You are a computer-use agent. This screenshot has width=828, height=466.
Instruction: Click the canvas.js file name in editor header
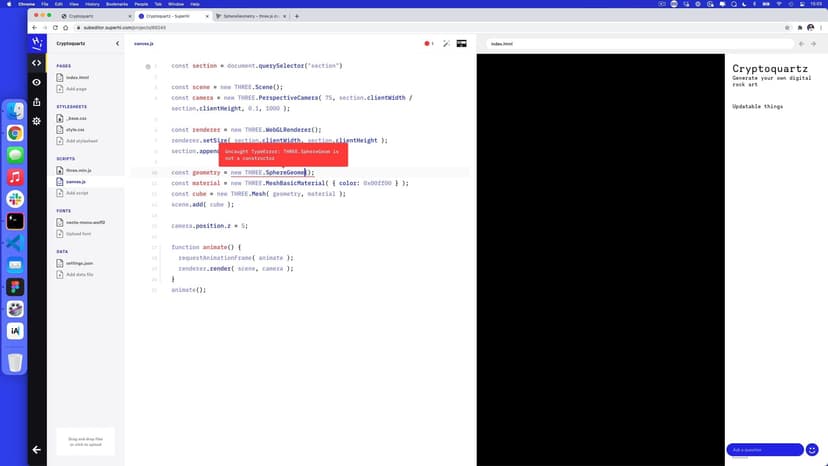click(144, 44)
